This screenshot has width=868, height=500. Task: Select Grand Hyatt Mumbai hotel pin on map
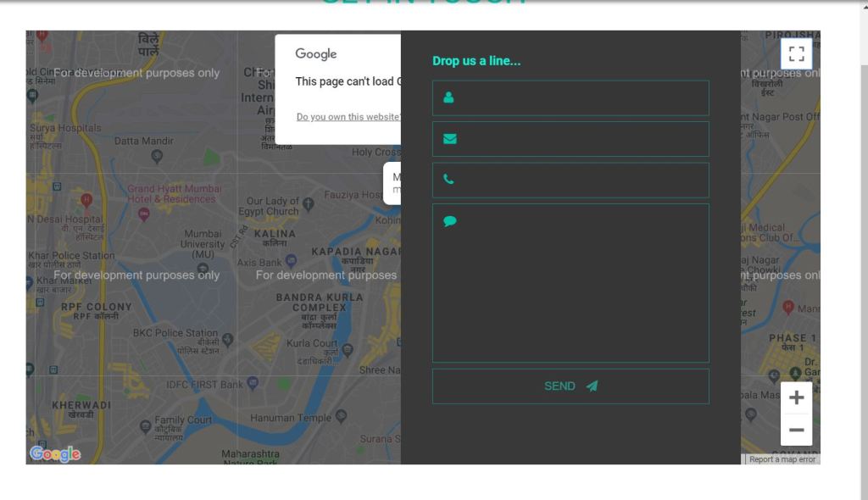pyautogui.click(x=143, y=214)
